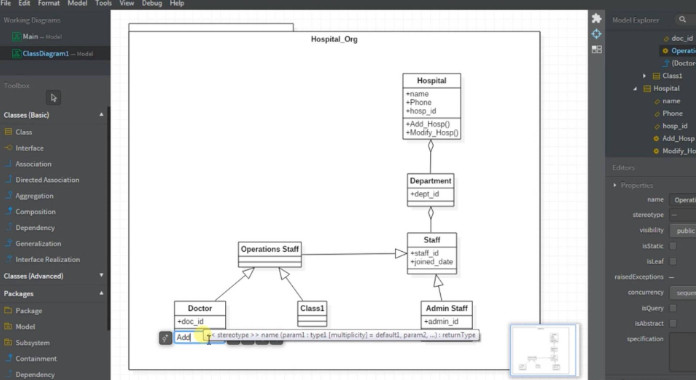Image resolution: width=696 pixels, height=380 pixels.
Task: Choose the Composition tool icon
Action: click(x=8, y=211)
